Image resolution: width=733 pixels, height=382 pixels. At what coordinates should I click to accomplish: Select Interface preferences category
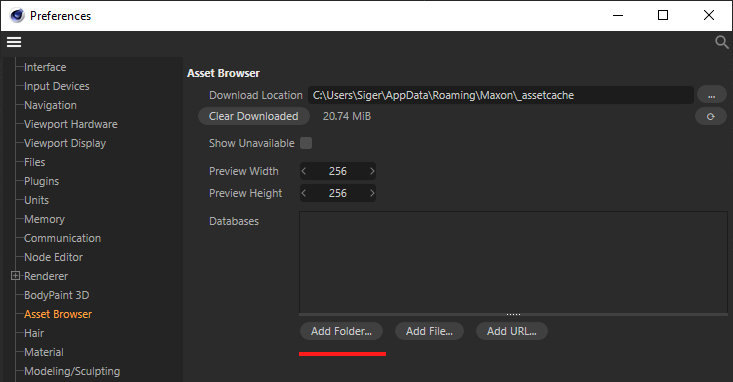45,67
